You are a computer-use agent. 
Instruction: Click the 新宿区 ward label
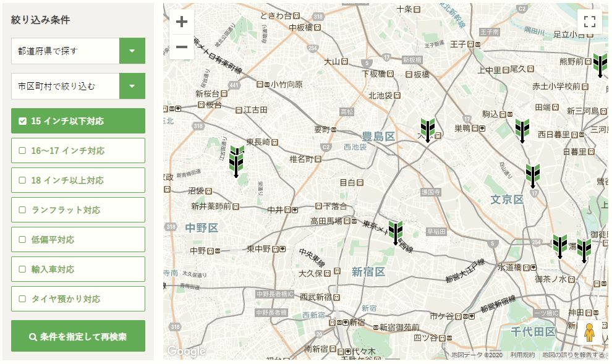tap(368, 271)
